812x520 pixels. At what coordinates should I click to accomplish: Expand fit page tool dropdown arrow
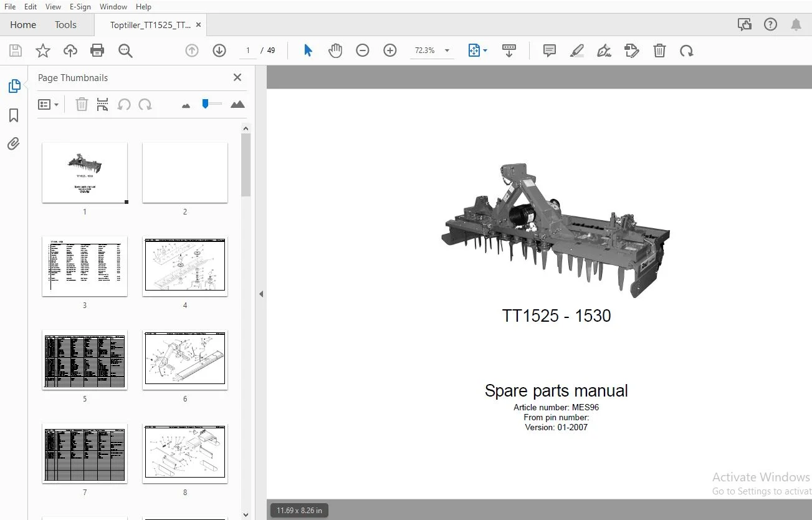[x=485, y=51]
